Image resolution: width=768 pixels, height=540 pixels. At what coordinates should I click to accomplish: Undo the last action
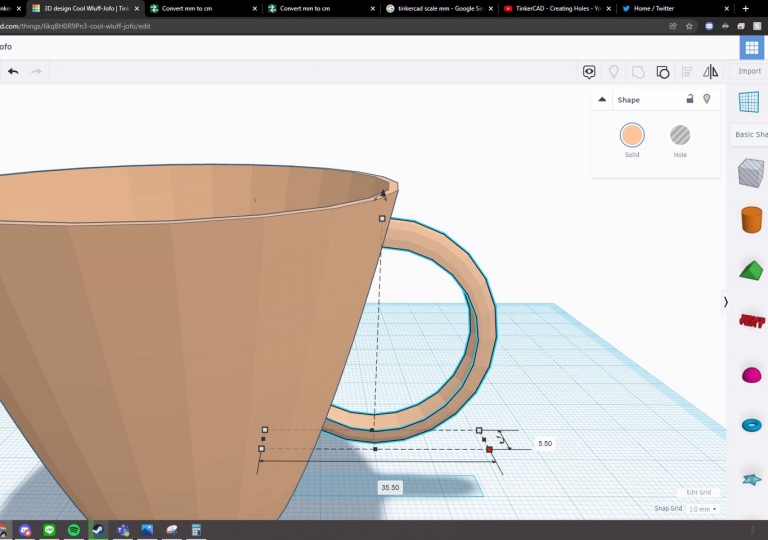(13, 72)
